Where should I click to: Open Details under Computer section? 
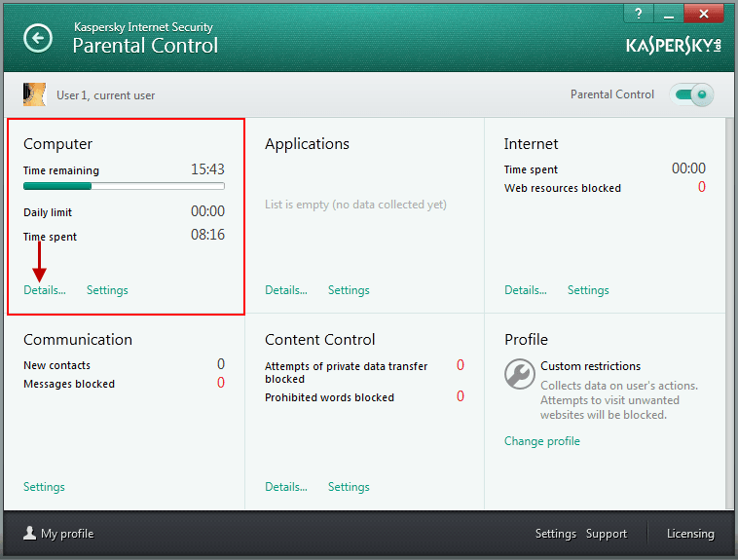[x=45, y=290]
